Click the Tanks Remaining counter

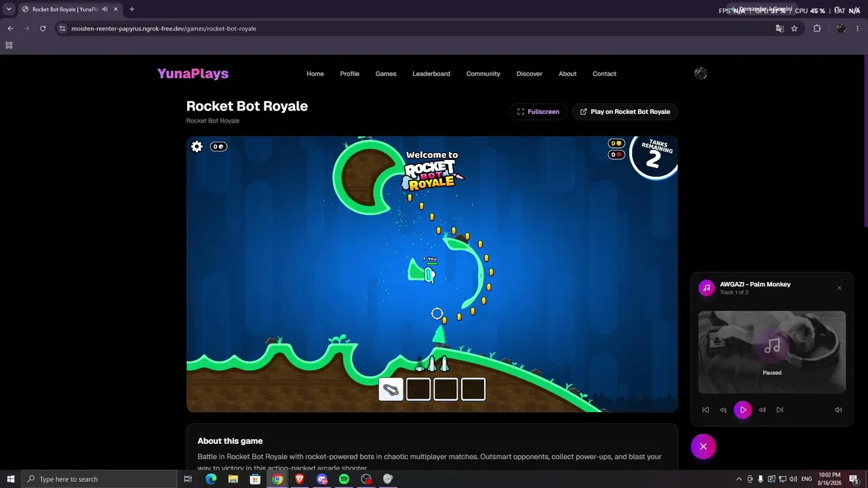[x=653, y=156]
